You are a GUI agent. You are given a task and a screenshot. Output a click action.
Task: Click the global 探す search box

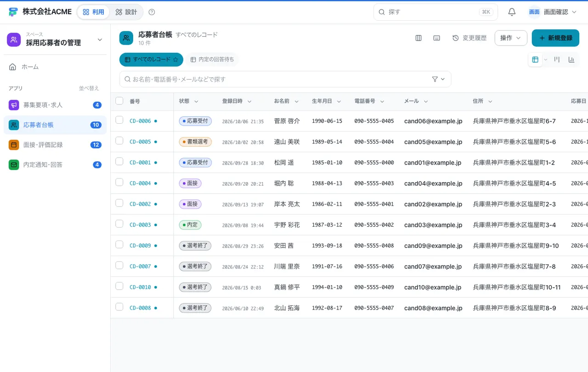[x=435, y=12]
